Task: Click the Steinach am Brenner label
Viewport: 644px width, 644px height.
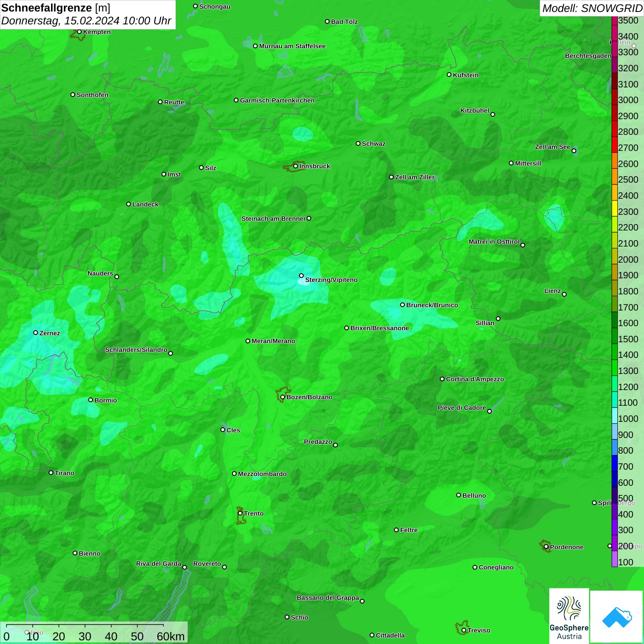Action: click(273, 218)
